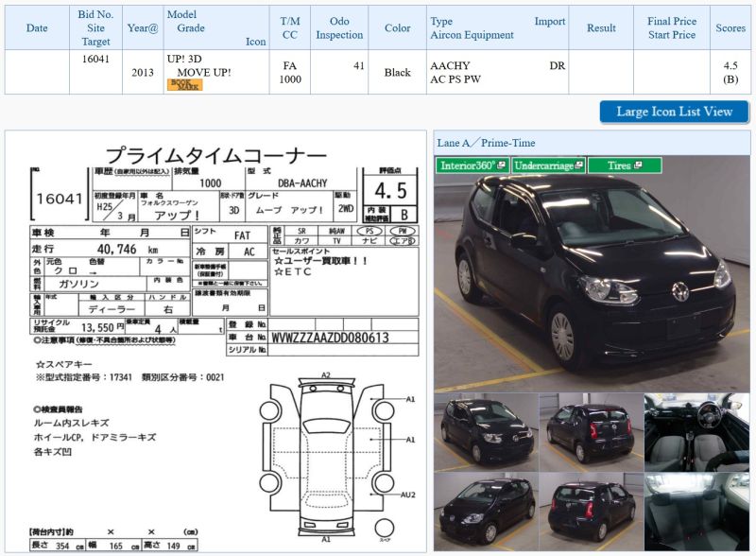
Task: Click the Year@ column header
Action: click(x=143, y=28)
